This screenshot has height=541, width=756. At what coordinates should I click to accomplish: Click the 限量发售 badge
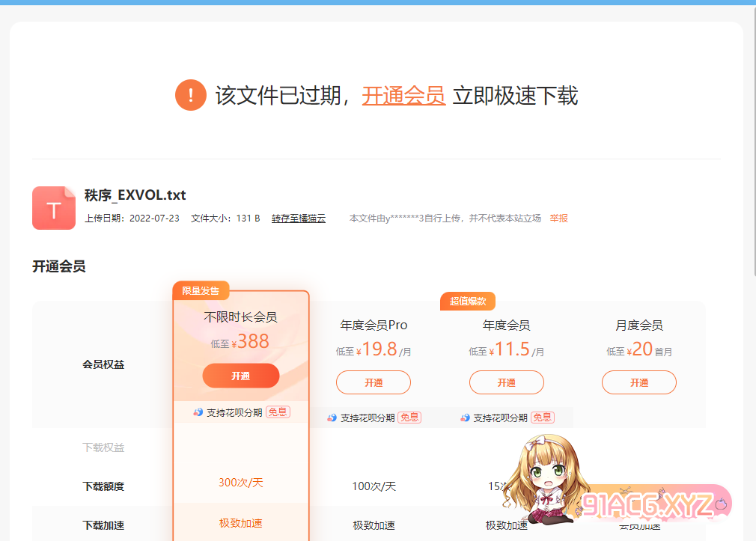click(x=201, y=290)
